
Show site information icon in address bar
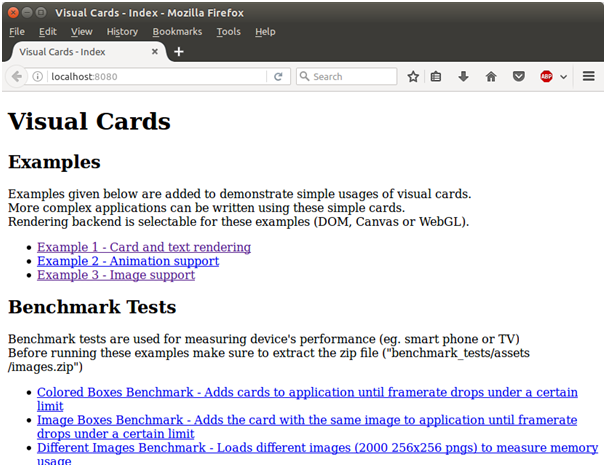(x=38, y=76)
